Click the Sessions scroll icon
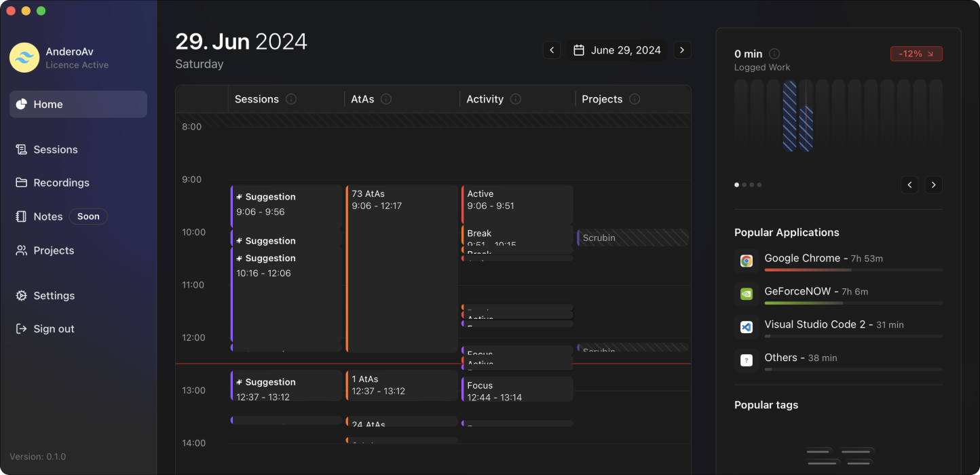The width and height of the screenshot is (980, 475). coord(22,149)
